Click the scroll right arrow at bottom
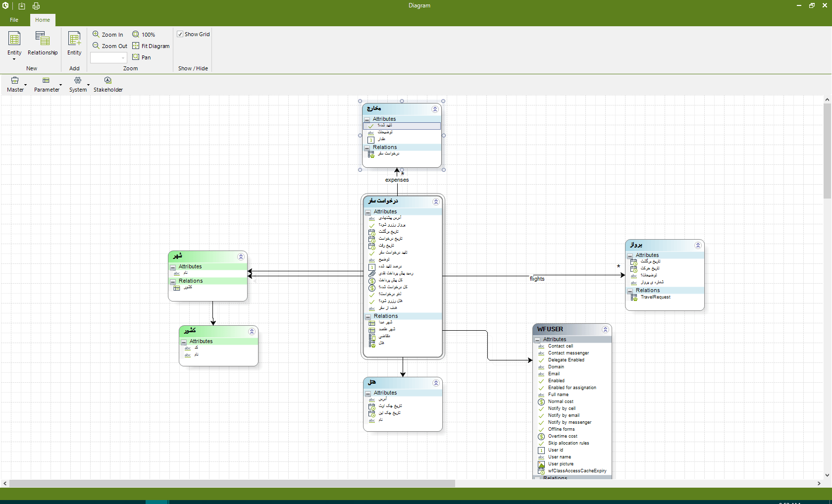832x504 pixels. 819,484
